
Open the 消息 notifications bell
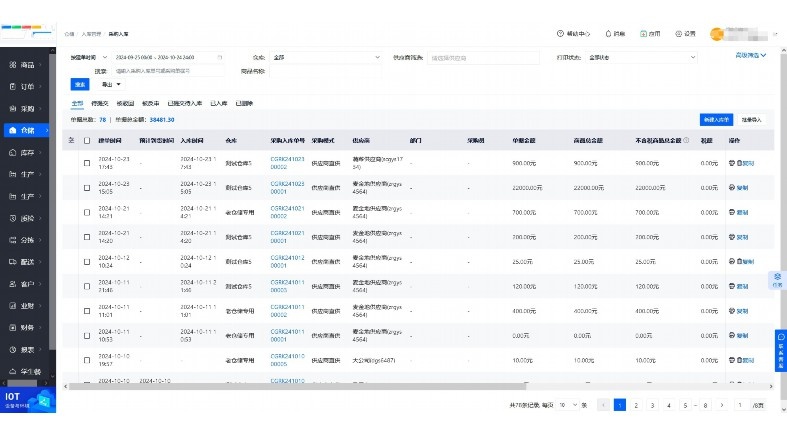[615, 34]
